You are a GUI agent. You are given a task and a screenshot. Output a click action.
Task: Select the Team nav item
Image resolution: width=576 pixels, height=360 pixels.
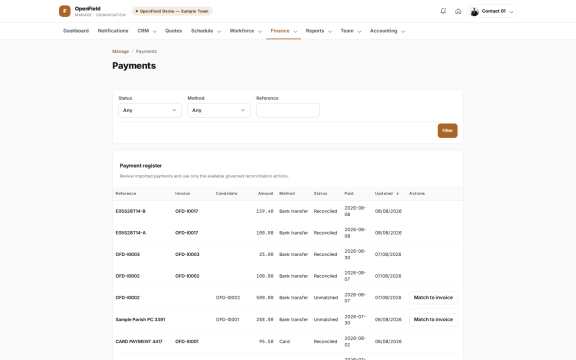pos(347,31)
